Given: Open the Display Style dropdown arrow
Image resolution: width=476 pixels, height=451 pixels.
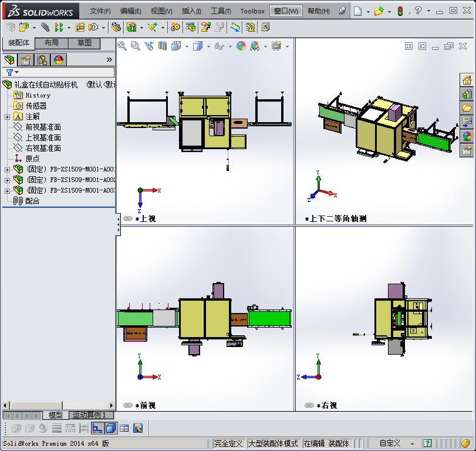Looking at the screenshot, I should (207, 46).
